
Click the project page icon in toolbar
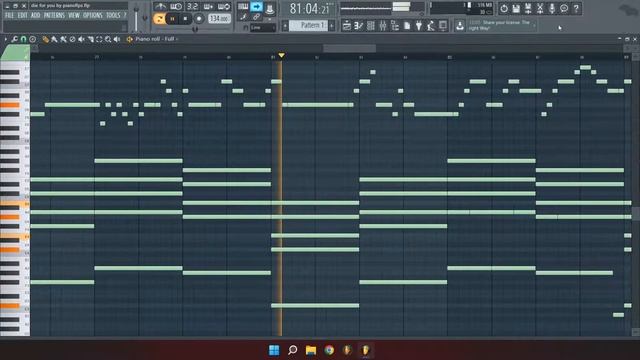[x=407, y=26]
